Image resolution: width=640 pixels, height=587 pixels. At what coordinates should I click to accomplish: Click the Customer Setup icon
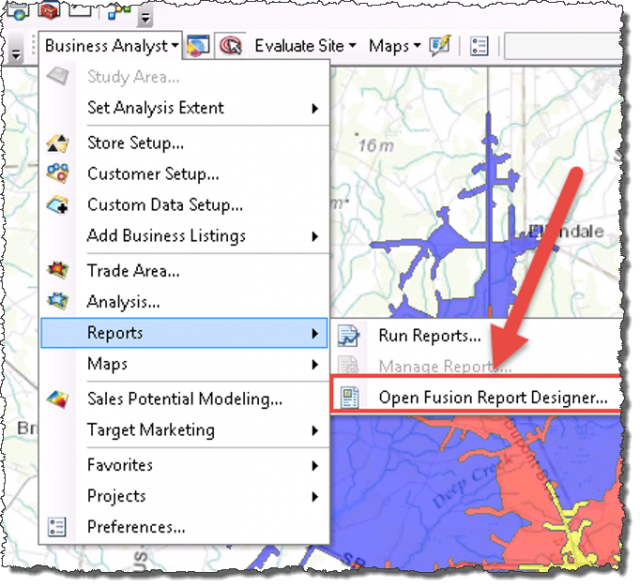click(x=58, y=173)
